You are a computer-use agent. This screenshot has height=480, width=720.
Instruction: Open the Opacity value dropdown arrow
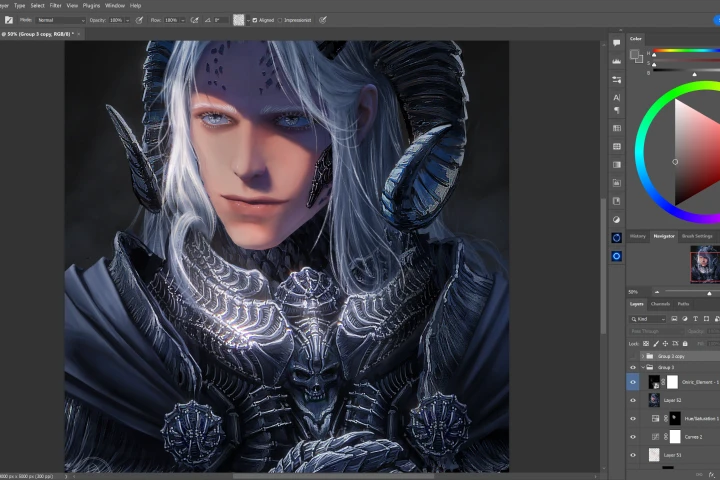pyautogui.click(x=127, y=20)
